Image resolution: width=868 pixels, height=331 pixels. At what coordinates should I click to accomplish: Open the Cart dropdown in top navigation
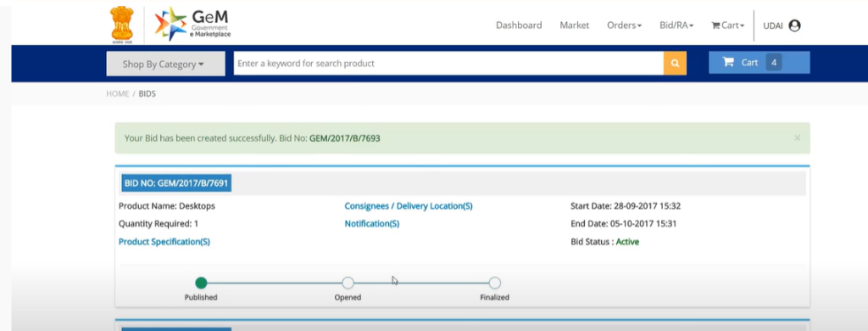[727, 25]
